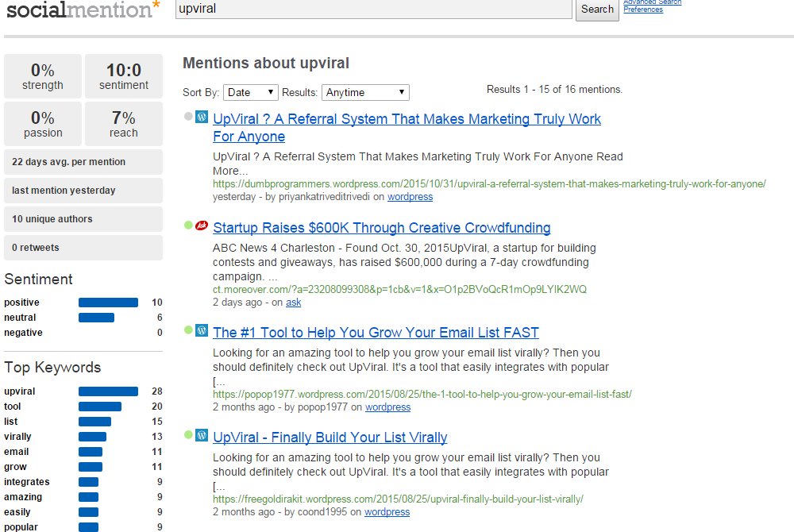
Task: Click the WordPress icon beside Finally Build Your List
Action: 202,435
